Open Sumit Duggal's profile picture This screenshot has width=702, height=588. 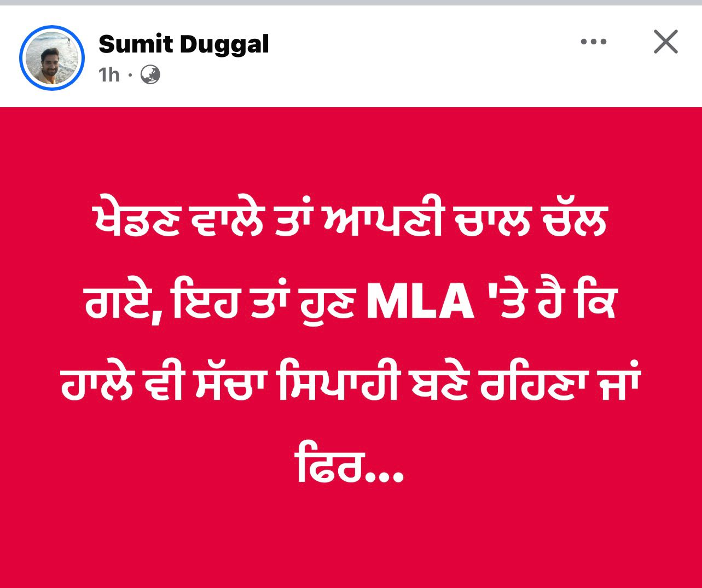pyautogui.click(x=52, y=58)
